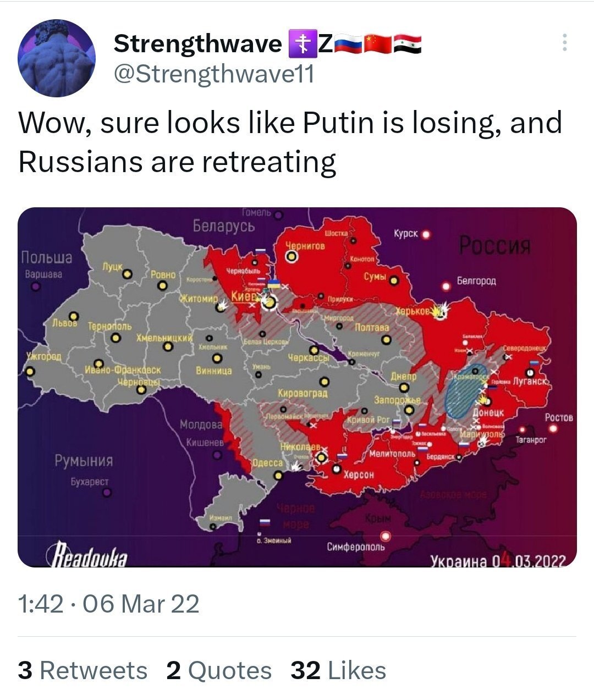The width and height of the screenshot is (594, 700).
Task: Click the explosion icon at Харьков
Action: click(x=438, y=312)
